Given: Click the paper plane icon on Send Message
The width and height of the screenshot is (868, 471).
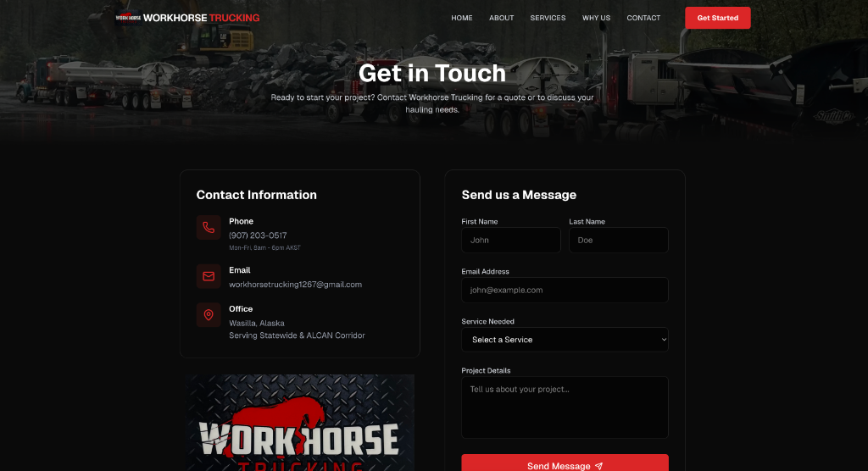Looking at the screenshot, I should coord(599,466).
